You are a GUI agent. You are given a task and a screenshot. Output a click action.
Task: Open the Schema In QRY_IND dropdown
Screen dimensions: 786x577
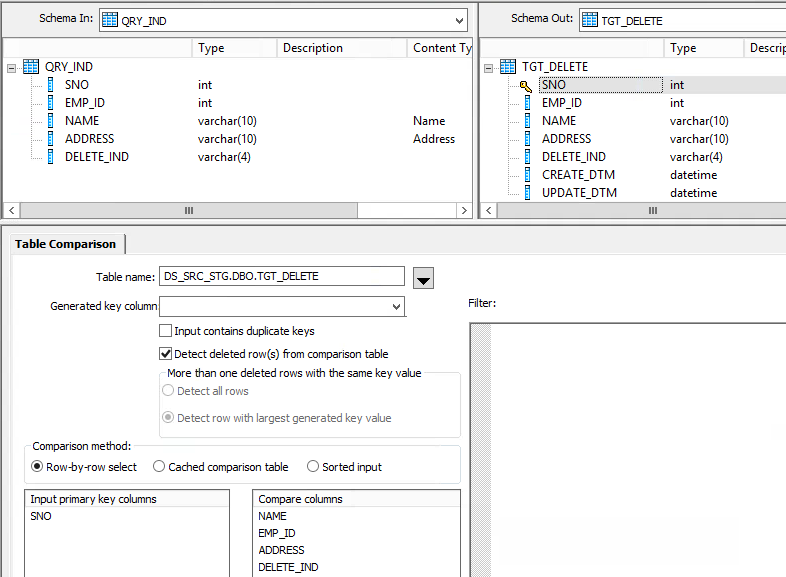pos(459,20)
